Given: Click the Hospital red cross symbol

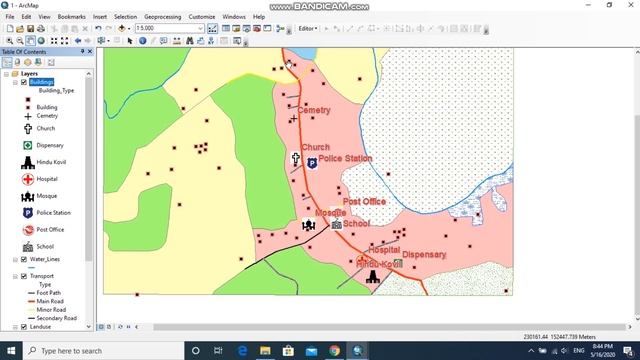Looking at the screenshot, I should [28, 179].
